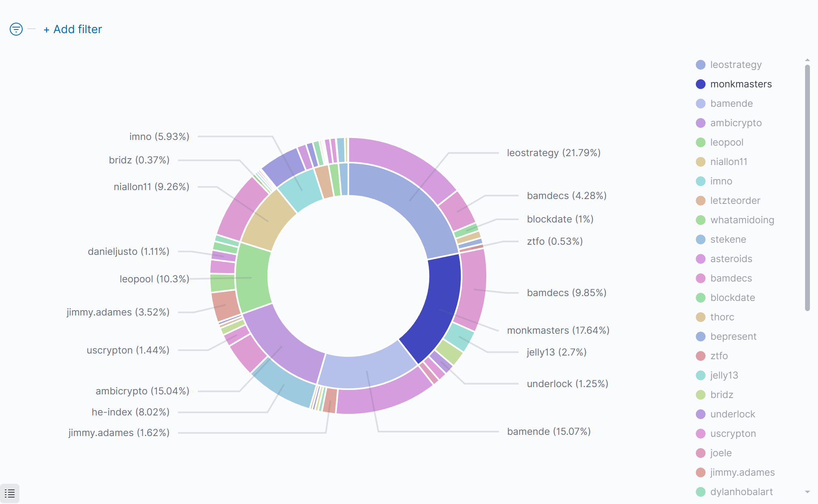Toggle the legend list icon
This screenshot has height=504, width=818.
coord(10,493)
